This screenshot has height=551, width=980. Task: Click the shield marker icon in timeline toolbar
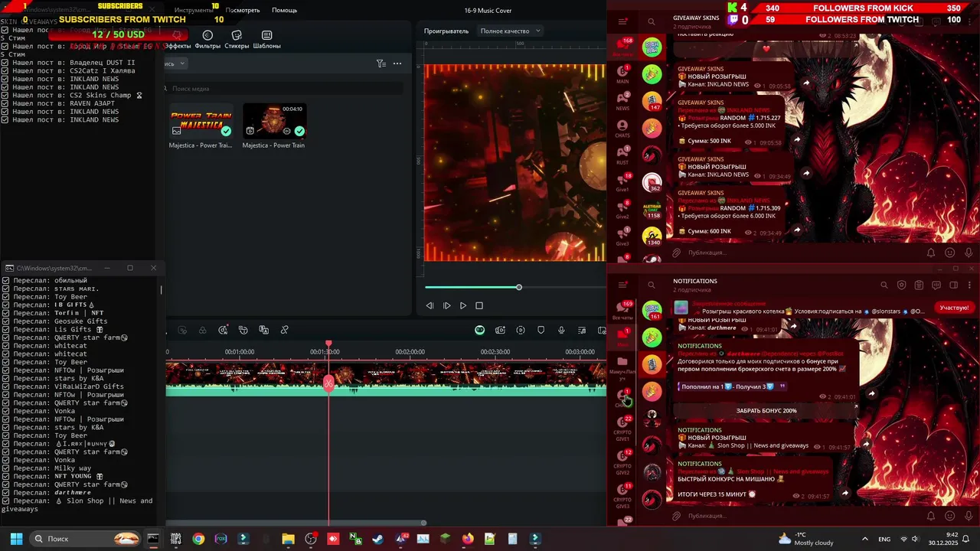[x=541, y=330]
